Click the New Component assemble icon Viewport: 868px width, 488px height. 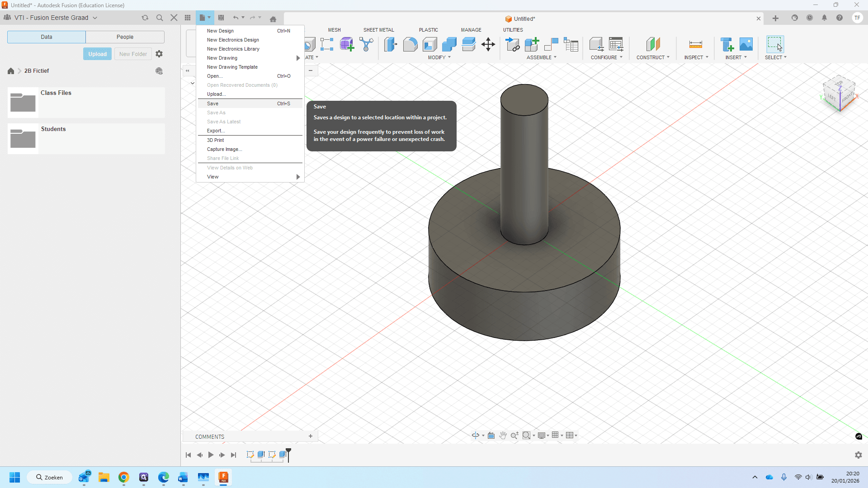point(532,44)
